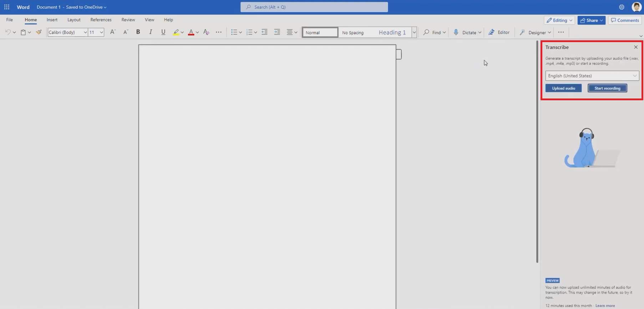This screenshot has width=644, height=309.
Task: Toggle bold formatting
Action: (138, 32)
